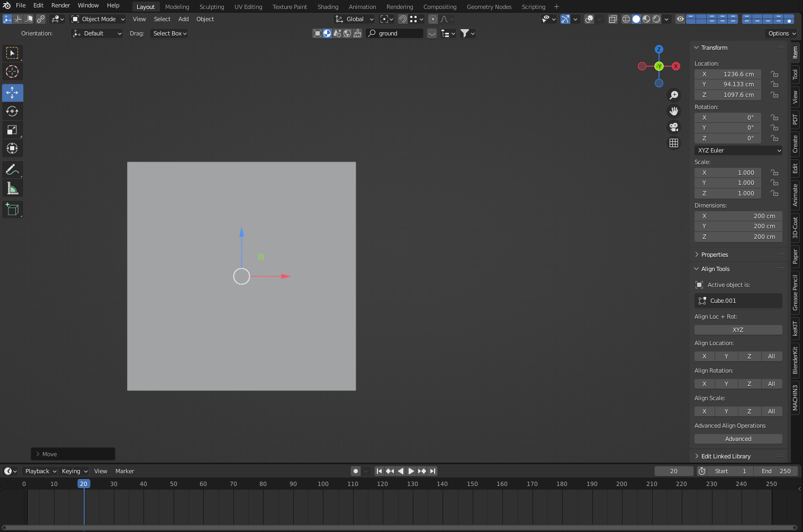Toggle lock on Location X
This screenshot has width=803, height=532.
pos(774,74)
